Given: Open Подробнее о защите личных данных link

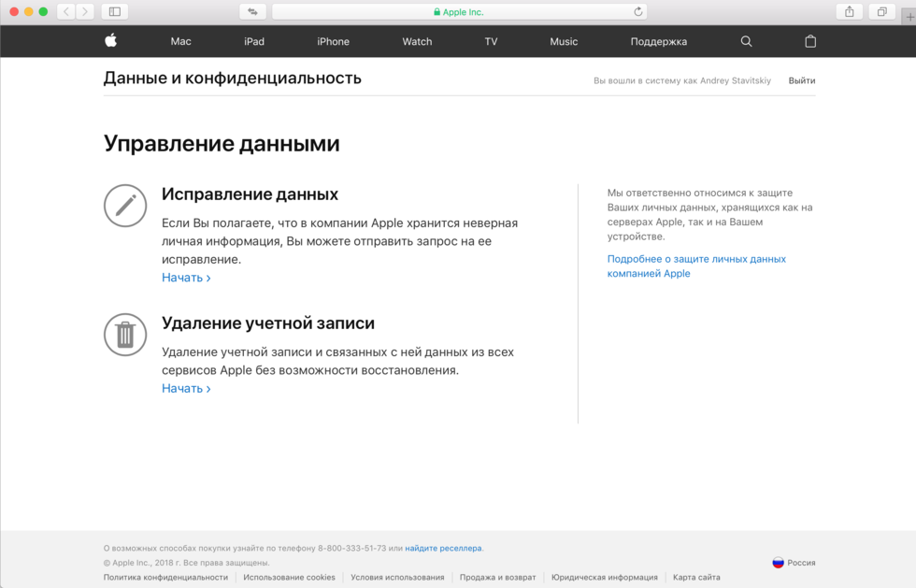Looking at the screenshot, I should click(696, 265).
